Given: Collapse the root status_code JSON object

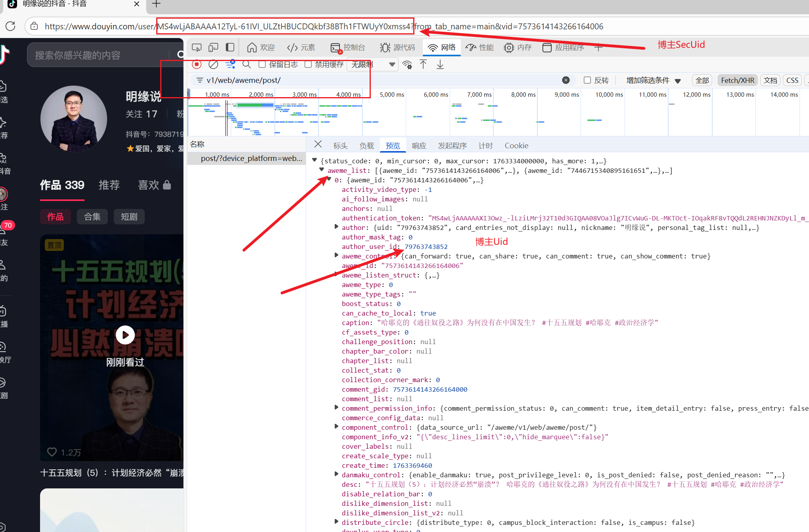Looking at the screenshot, I should (314, 160).
